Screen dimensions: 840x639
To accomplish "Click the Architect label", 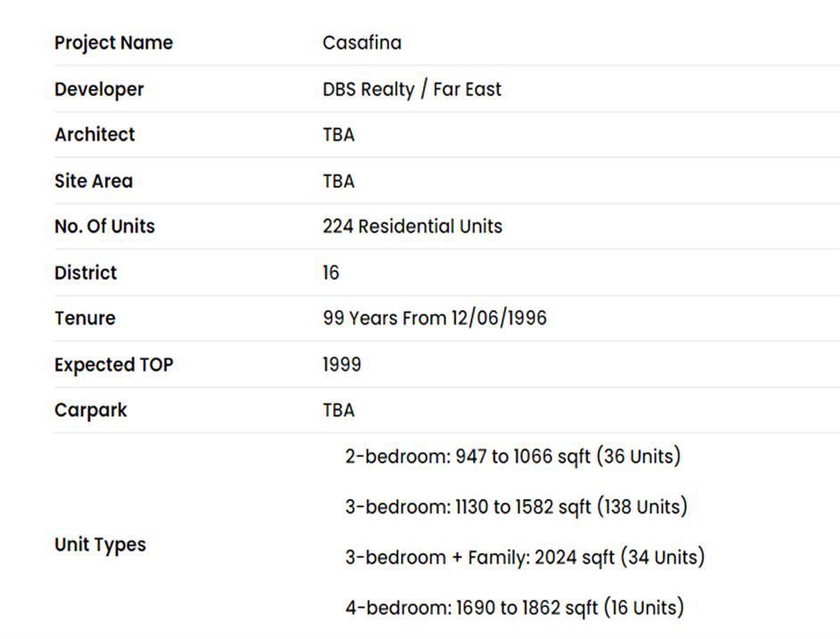I will (94, 135).
